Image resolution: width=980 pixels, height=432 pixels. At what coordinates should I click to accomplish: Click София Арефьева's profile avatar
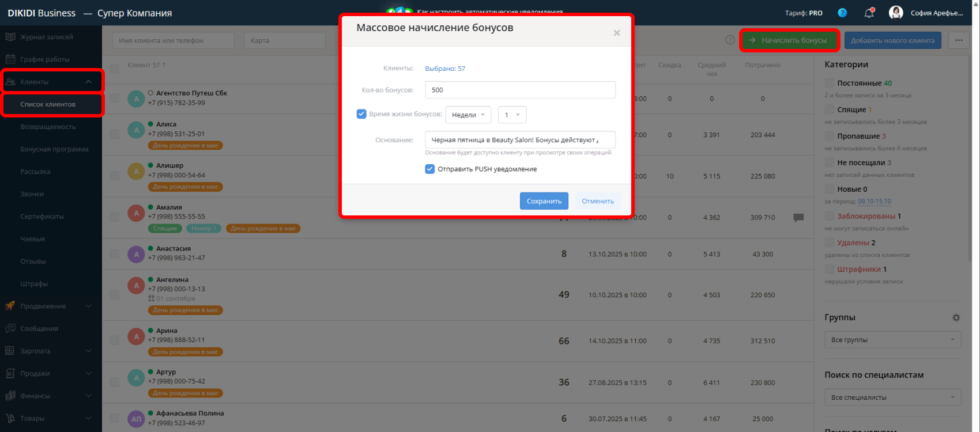coord(896,13)
